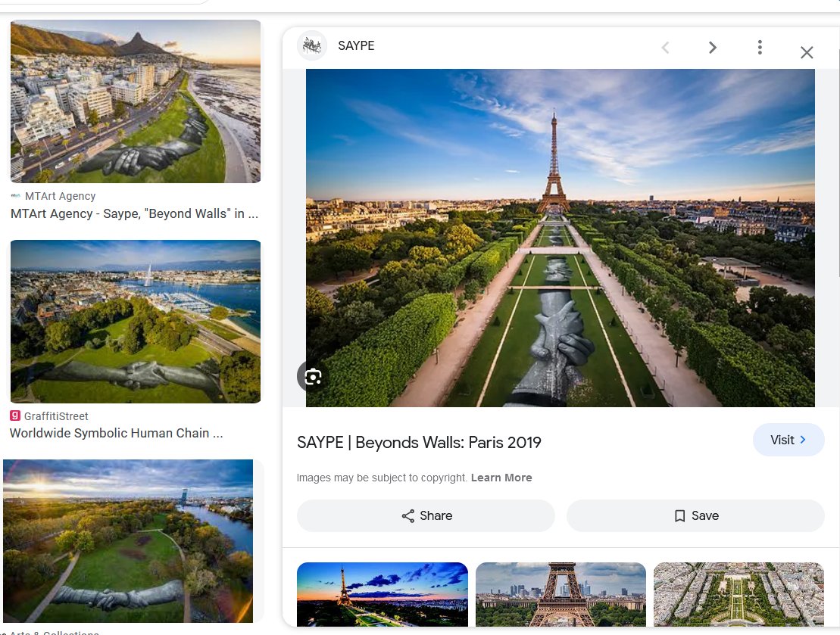Open related Eiffel Tower at dusk thumbnail
This screenshot has width=840, height=635.
tap(383, 594)
